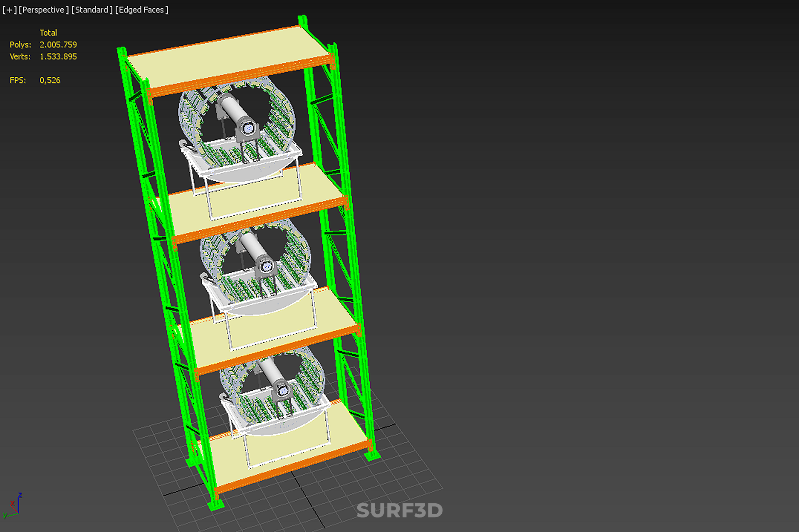
Task: Open the Edged Faces display menu
Action: tap(141, 10)
